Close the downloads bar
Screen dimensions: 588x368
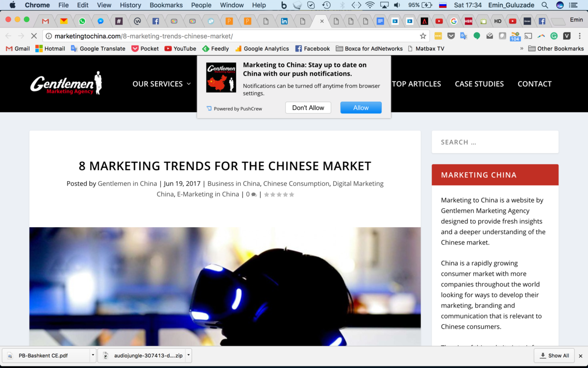point(581,356)
